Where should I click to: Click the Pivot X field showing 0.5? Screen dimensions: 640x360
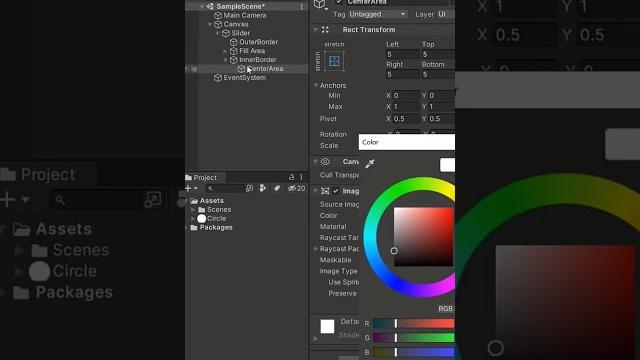(405, 119)
